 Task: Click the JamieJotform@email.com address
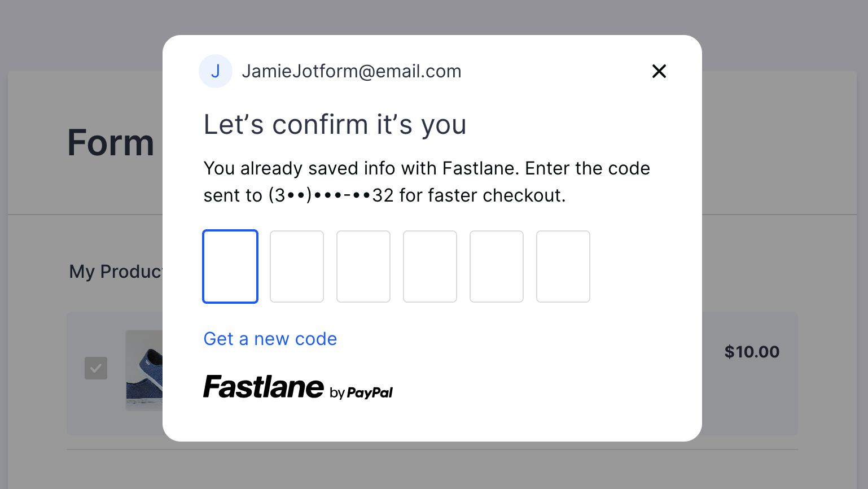352,71
